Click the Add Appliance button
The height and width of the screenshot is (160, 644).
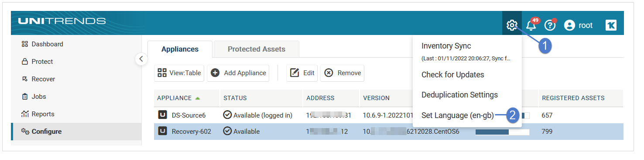(x=238, y=73)
